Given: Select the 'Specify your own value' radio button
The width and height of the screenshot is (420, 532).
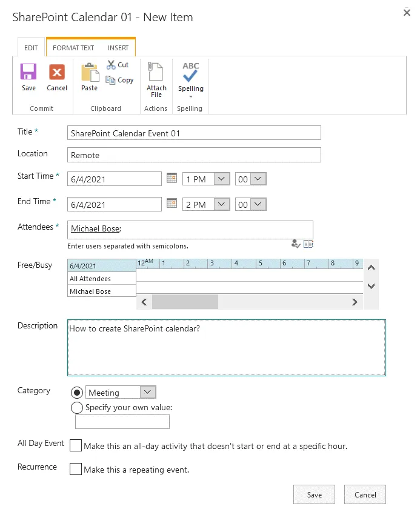Looking at the screenshot, I should 78,407.
